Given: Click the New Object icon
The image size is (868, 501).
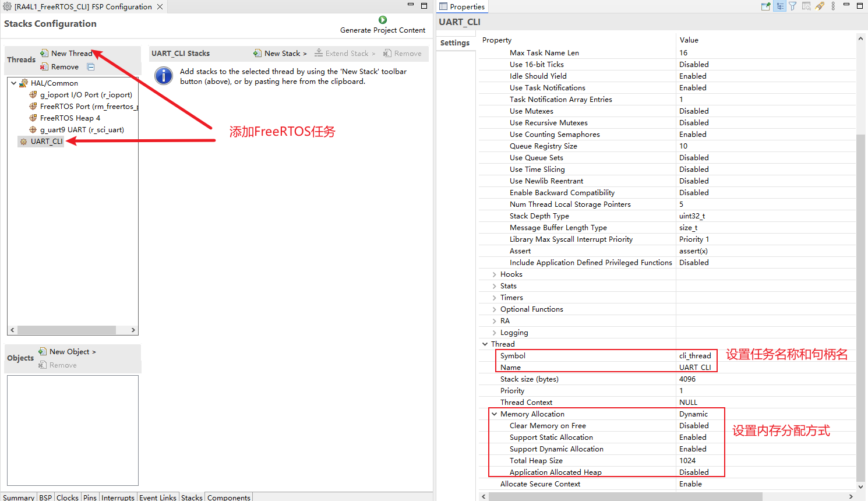Looking at the screenshot, I should (43, 351).
